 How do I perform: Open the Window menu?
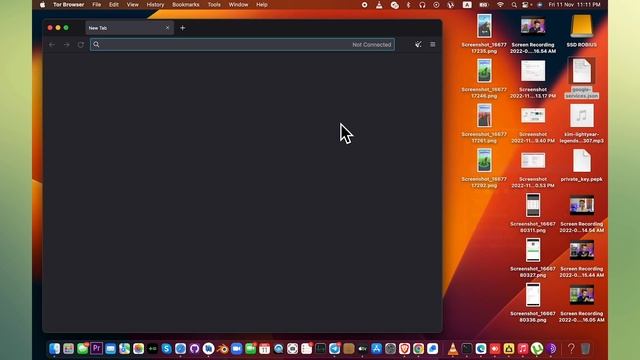pyautogui.click(x=238, y=4)
